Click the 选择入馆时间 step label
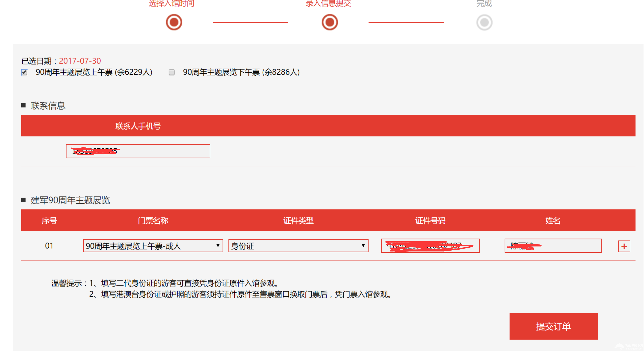The height and width of the screenshot is (351, 644). tap(171, 3)
